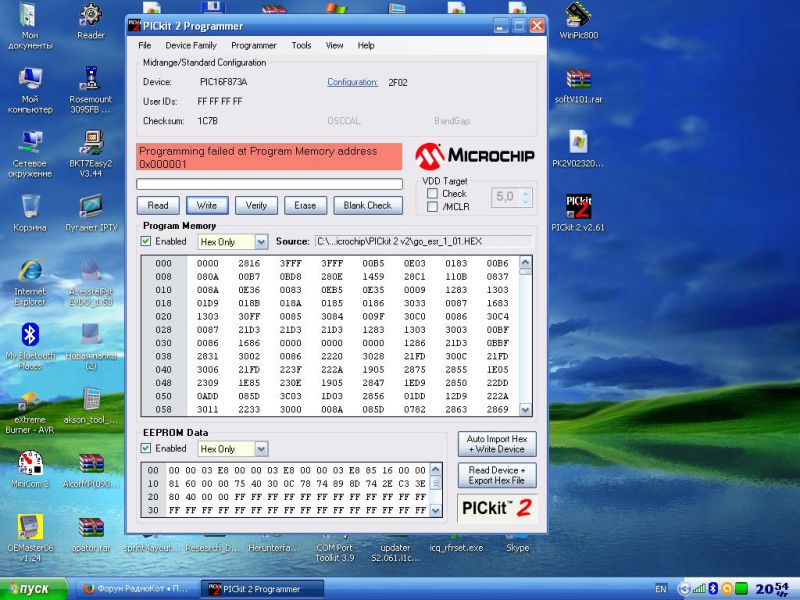Click the PICkit 2 Programmer taskbar button
The height and width of the screenshot is (600, 800).
(x=262, y=589)
